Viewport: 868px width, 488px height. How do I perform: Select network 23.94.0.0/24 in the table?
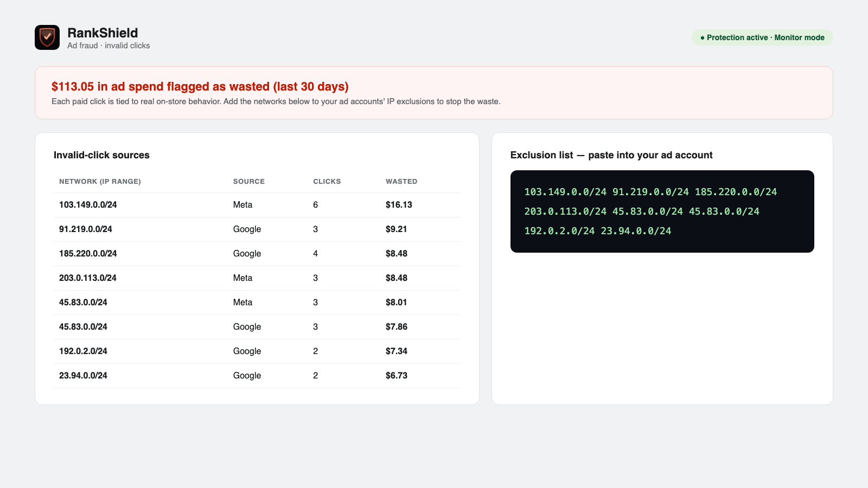pyautogui.click(x=83, y=376)
